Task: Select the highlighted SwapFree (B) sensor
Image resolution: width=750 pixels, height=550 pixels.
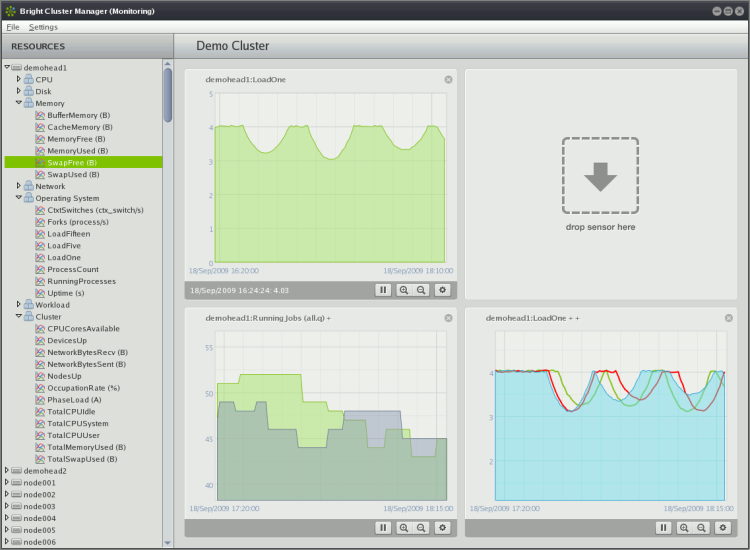Action: click(x=83, y=163)
